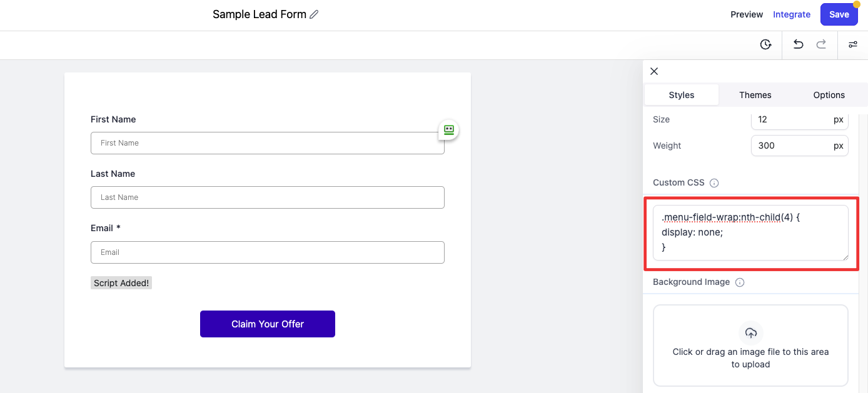The image size is (868, 393).
Task: Click the Save button
Action: coord(839,14)
